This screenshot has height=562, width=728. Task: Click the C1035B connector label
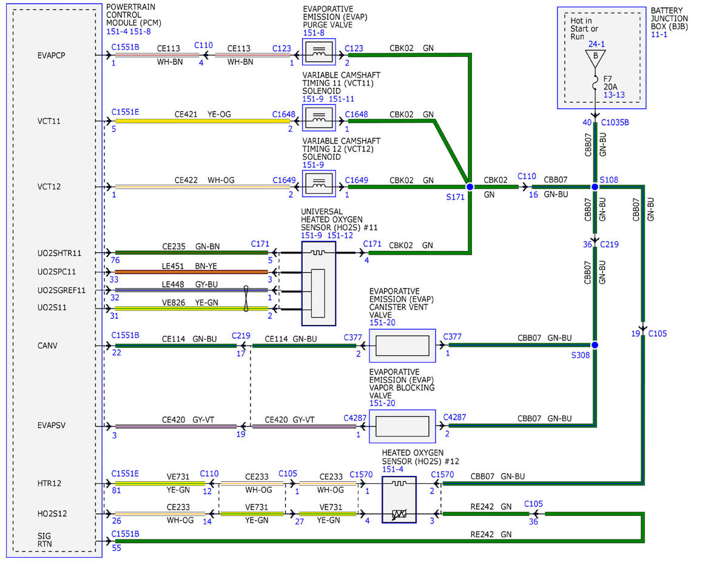pyautogui.click(x=615, y=122)
